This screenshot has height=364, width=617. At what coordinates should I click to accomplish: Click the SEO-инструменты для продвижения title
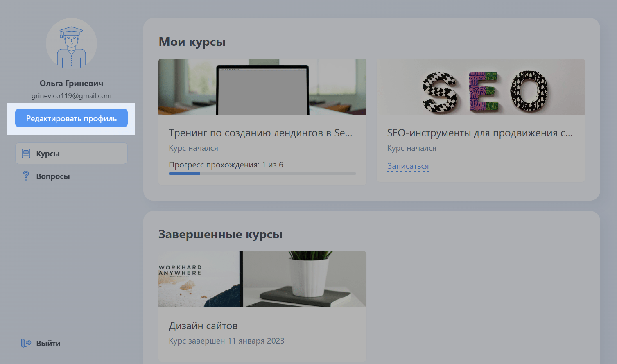point(480,133)
